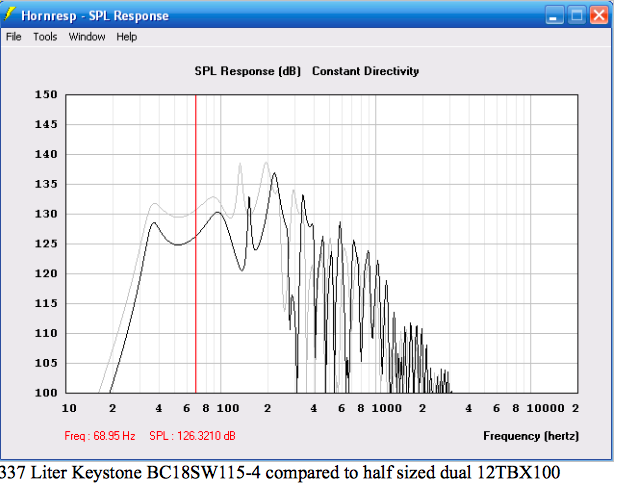Minimize the Hornresp window
620x486 pixels.
click(554, 16)
